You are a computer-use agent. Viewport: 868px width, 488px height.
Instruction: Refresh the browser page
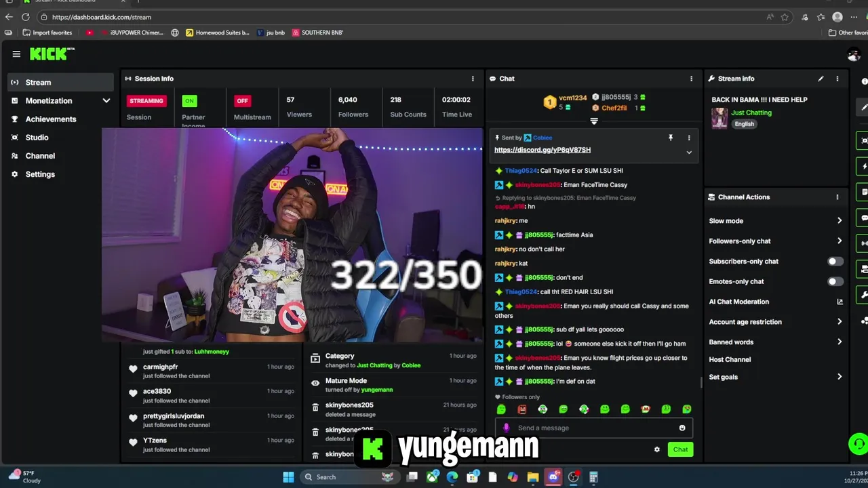click(25, 17)
